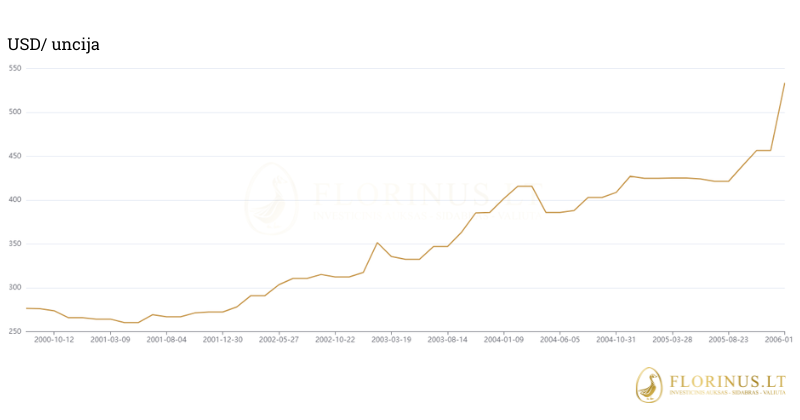This screenshot has width=800, height=420.
Task: Click the 2000-10-12 date label
Action: (55, 340)
